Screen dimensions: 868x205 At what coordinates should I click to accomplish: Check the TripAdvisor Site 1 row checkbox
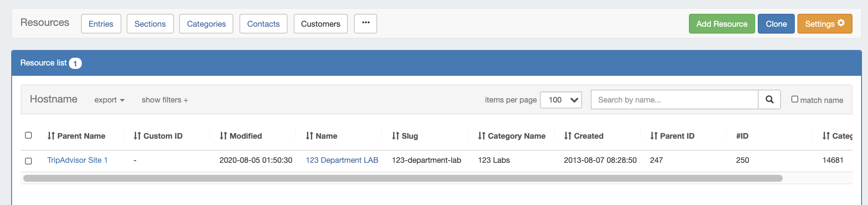coord(28,161)
